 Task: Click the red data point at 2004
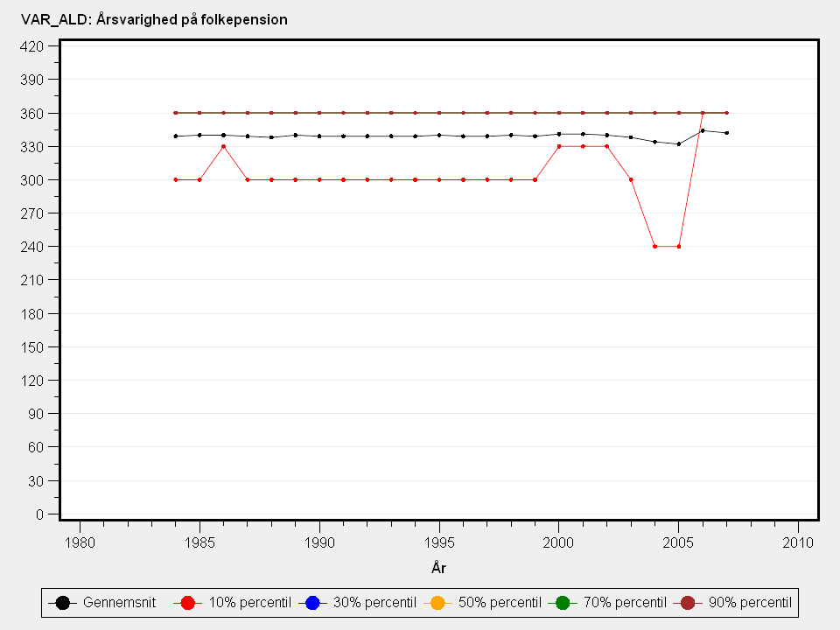click(654, 247)
